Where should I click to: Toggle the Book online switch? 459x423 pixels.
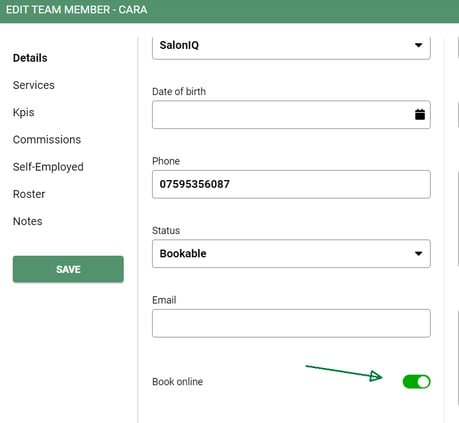click(416, 382)
